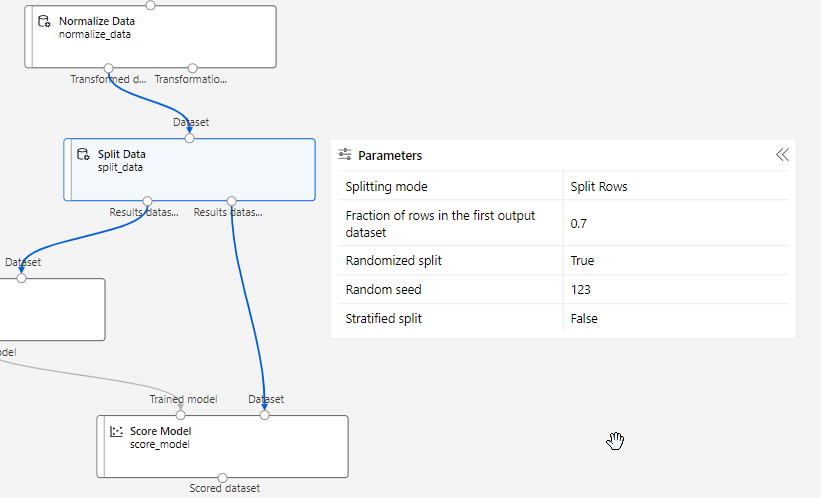Click Randomized split True value

pos(582,260)
